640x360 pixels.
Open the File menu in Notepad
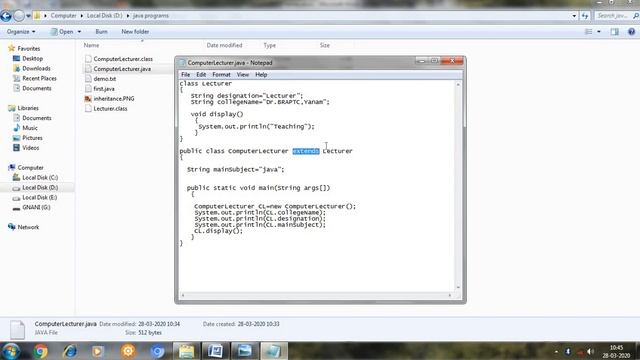tap(185, 75)
